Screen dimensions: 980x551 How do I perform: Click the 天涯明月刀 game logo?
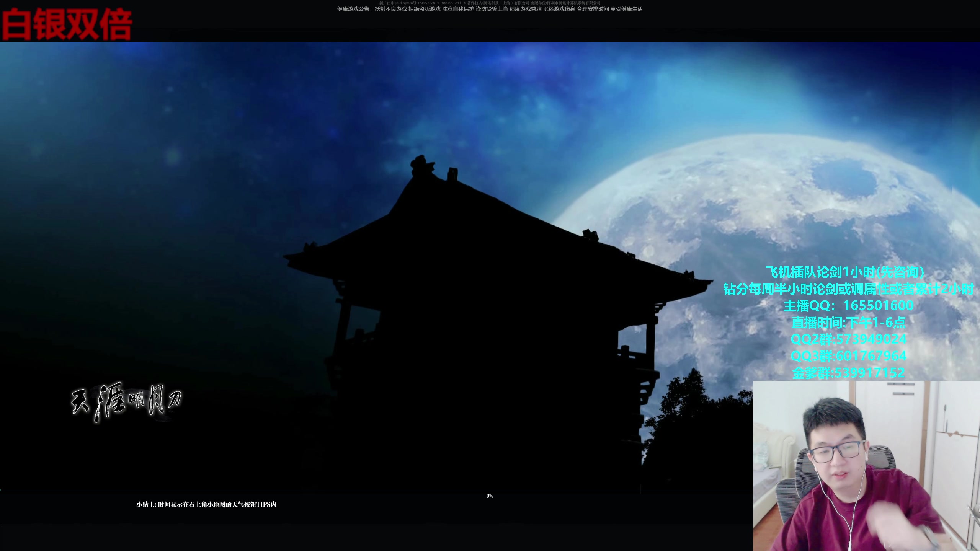[x=126, y=402]
